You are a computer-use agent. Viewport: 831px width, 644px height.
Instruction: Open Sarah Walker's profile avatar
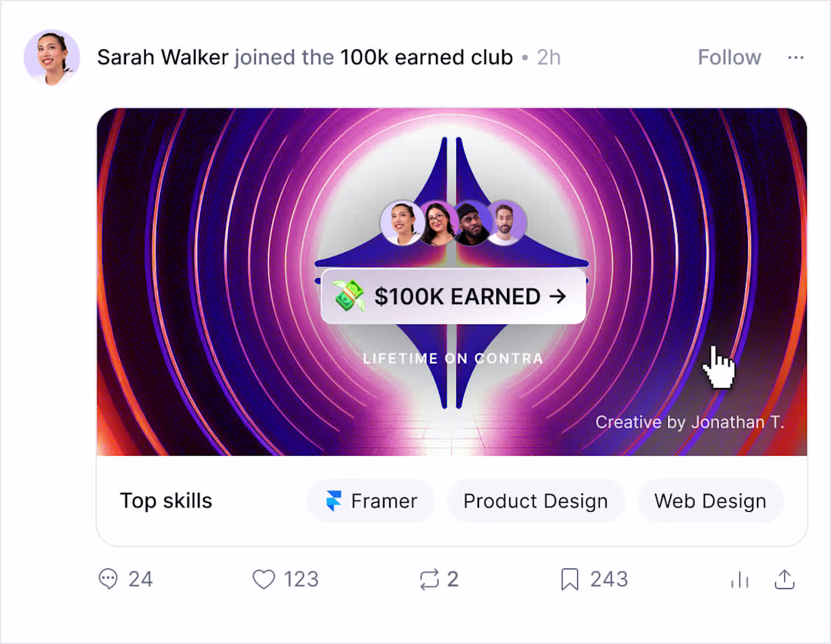pos(52,57)
